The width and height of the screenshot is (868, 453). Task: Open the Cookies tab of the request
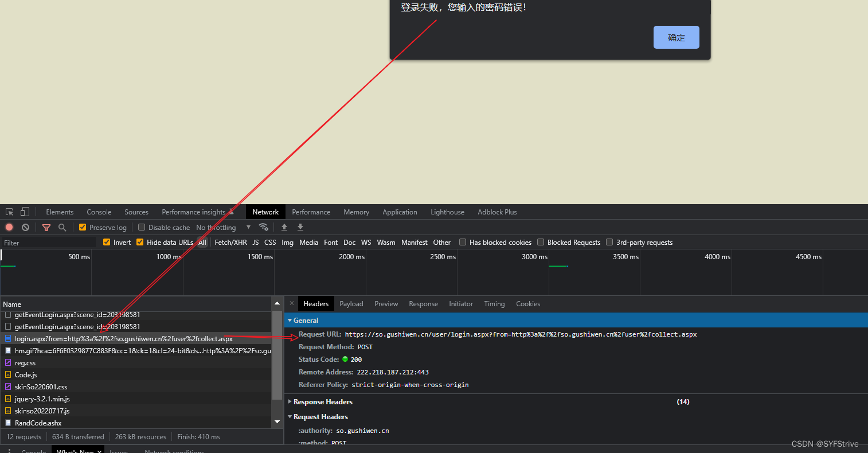pos(528,303)
